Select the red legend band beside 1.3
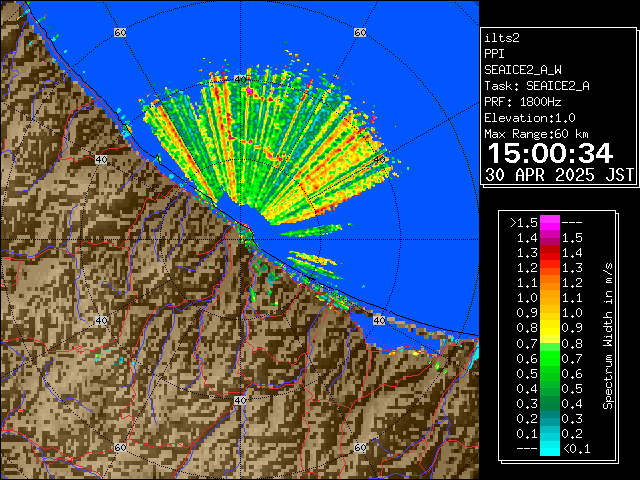The width and height of the screenshot is (640, 480). (550, 253)
